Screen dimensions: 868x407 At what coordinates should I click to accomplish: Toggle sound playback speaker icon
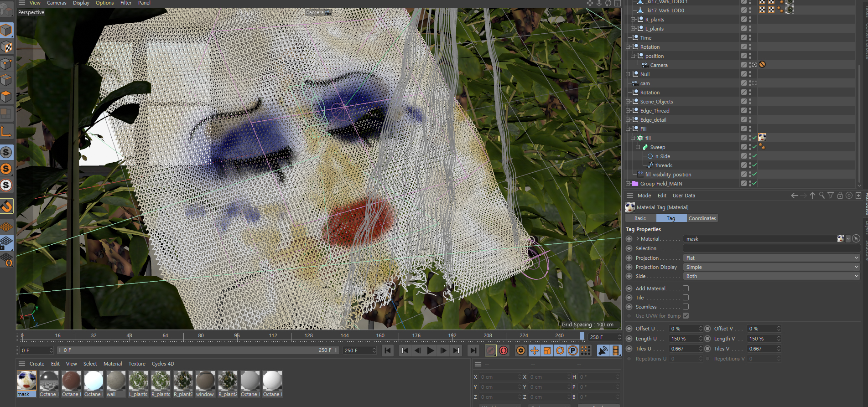pyautogui.click(x=603, y=350)
